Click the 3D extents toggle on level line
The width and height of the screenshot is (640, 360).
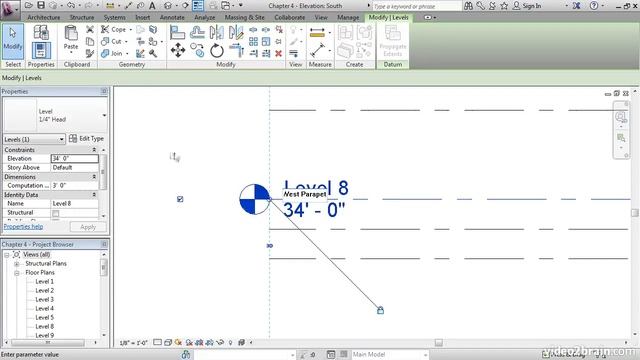269,246
